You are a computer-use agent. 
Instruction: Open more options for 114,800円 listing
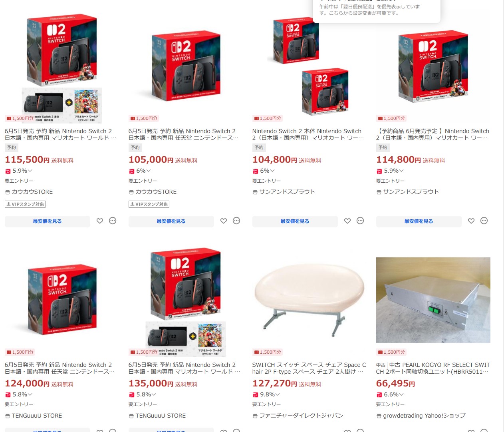click(x=484, y=221)
